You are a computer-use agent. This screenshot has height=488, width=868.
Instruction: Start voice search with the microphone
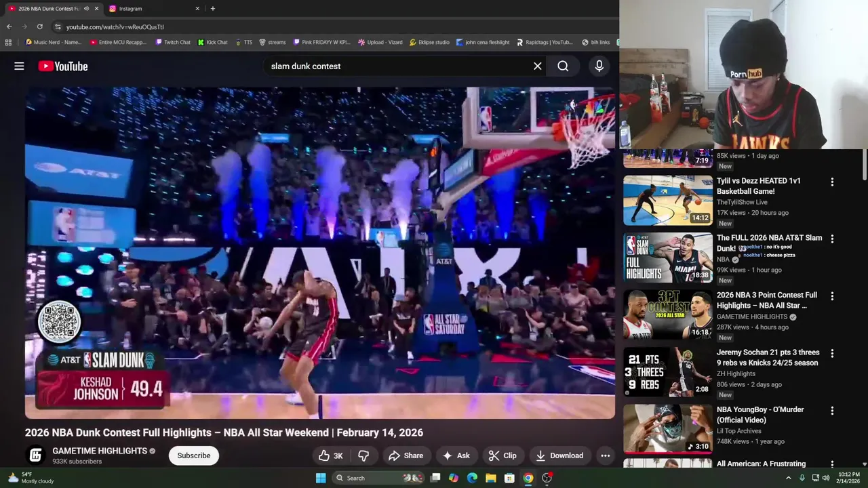[599, 66]
